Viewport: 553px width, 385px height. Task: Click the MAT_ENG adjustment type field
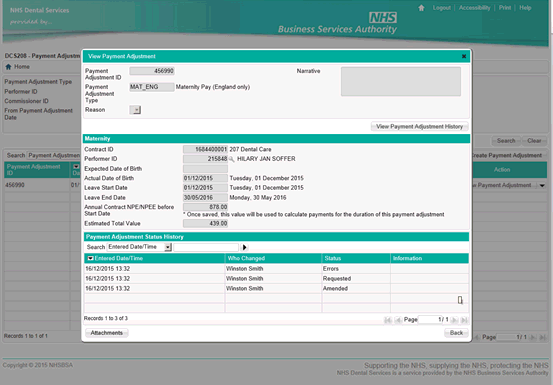click(x=152, y=87)
